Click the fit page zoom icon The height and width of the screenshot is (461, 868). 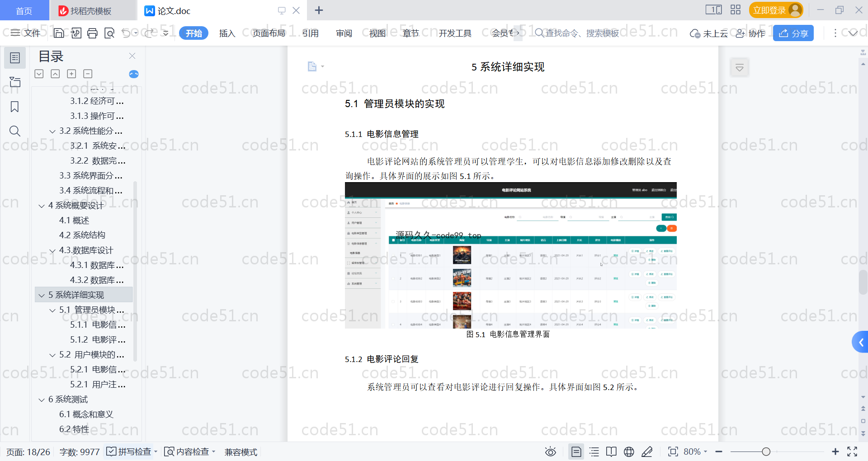coord(673,452)
